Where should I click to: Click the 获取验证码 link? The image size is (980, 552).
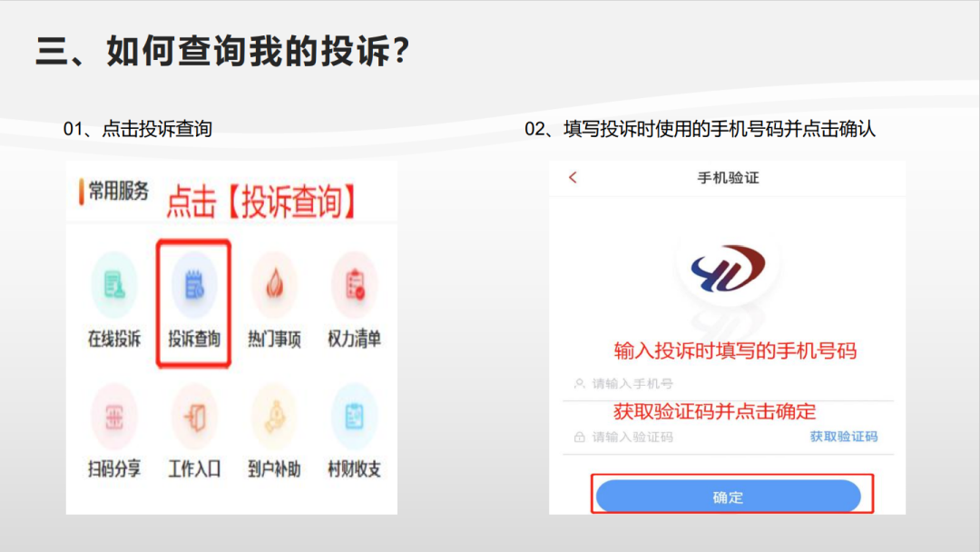844,437
